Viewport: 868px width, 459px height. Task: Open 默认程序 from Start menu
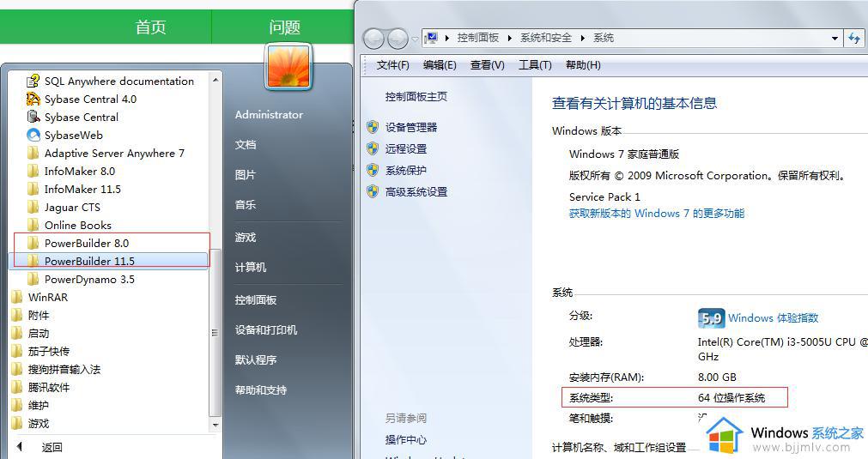[255, 359]
